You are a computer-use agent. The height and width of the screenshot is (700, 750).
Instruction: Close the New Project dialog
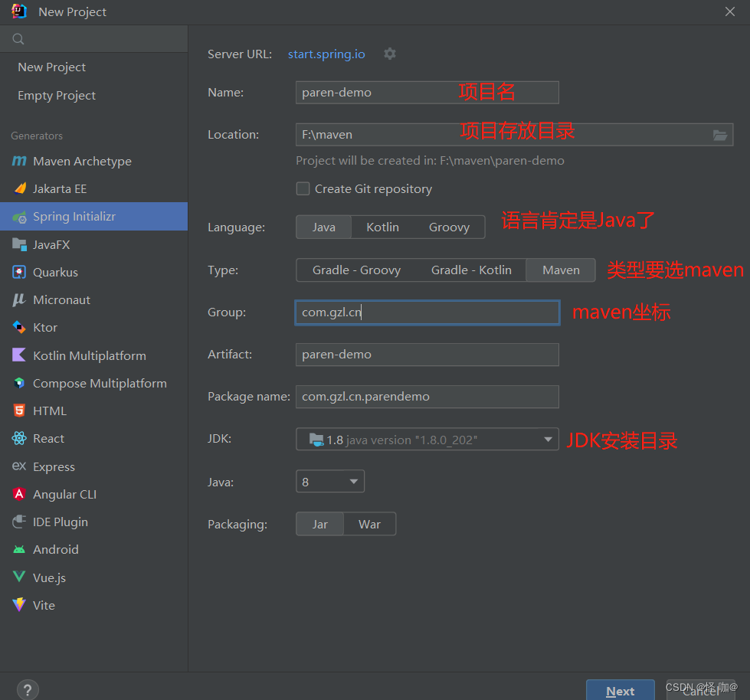coord(730,11)
